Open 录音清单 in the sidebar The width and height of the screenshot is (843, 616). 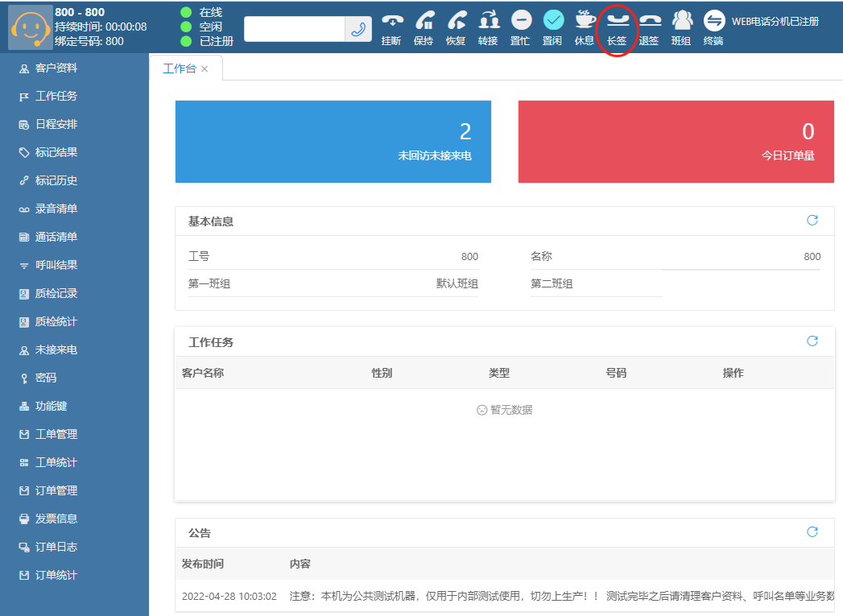click(56, 209)
